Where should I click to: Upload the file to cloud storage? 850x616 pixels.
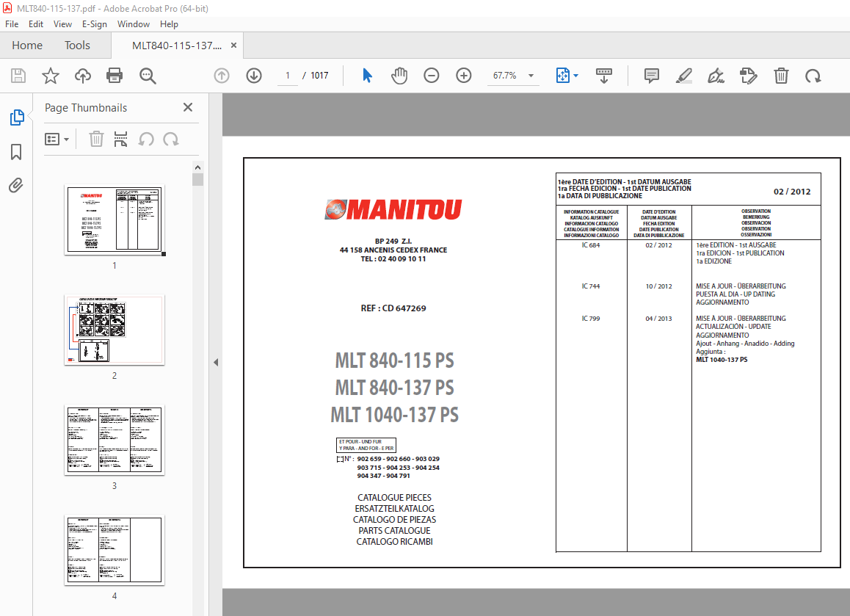click(82, 76)
